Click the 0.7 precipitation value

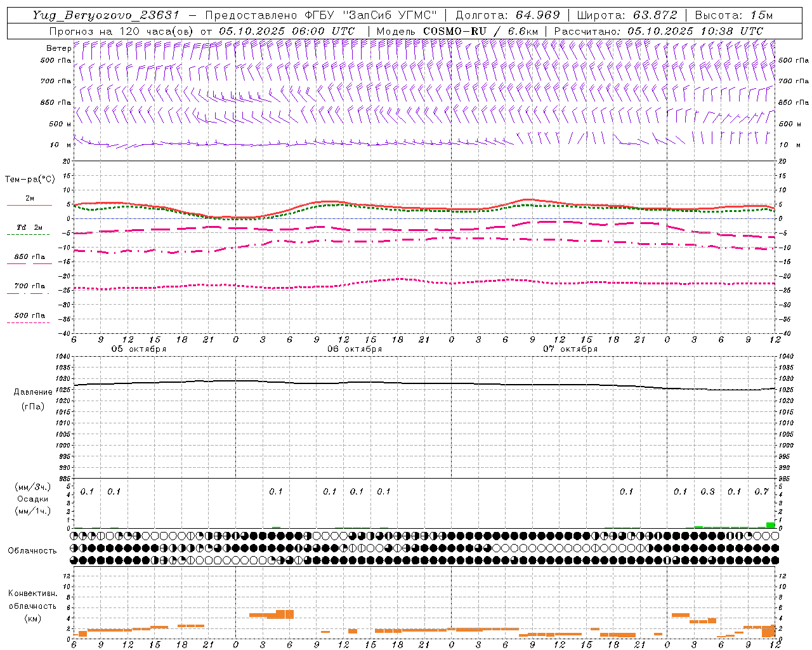coord(761,492)
